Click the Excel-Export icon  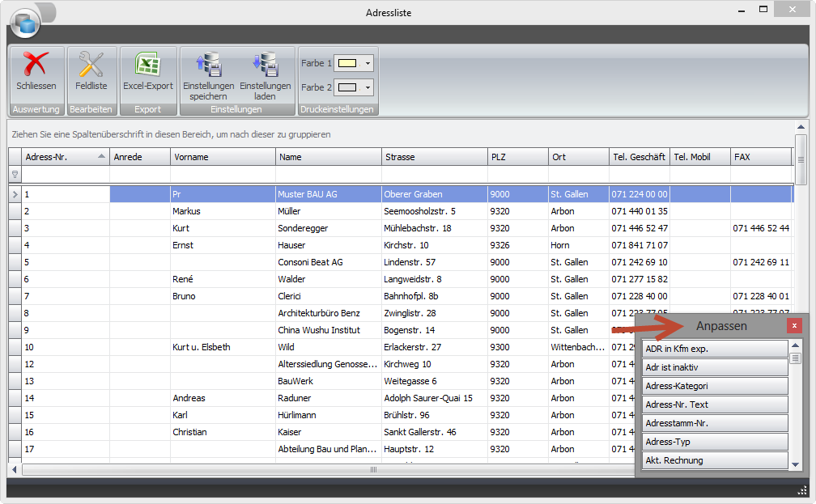(x=147, y=65)
